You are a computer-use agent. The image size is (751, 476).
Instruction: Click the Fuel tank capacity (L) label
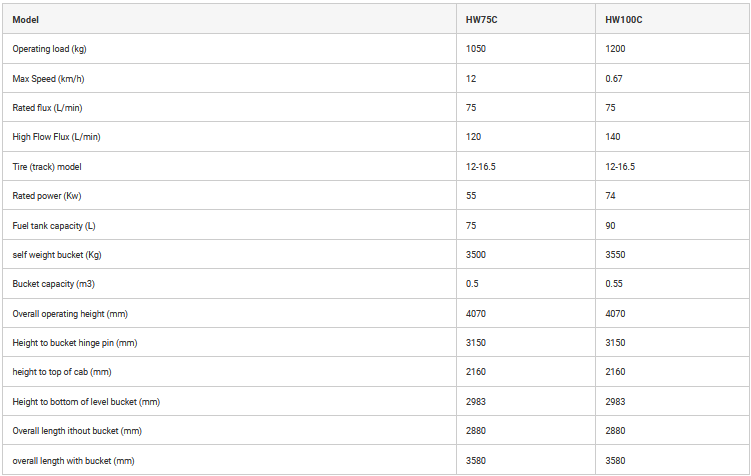click(x=54, y=226)
